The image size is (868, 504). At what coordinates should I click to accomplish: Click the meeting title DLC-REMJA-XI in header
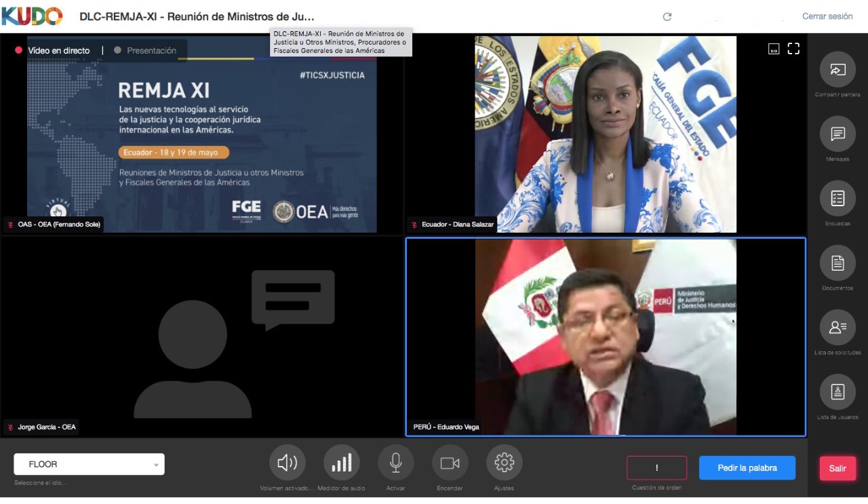(197, 16)
